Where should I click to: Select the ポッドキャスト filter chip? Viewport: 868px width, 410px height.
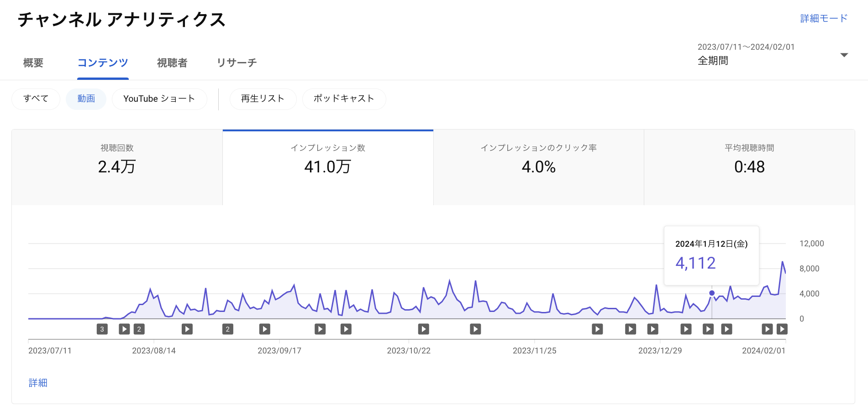pos(344,99)
